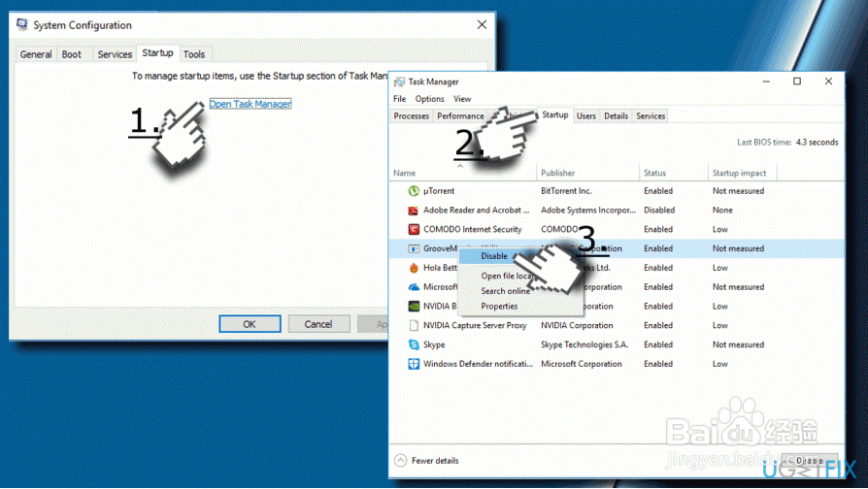The height and width of the screenshot is (489, 868).
Task: Click the NVIDIA Capture Server Proxy file icon
Action: click(414, 325)
